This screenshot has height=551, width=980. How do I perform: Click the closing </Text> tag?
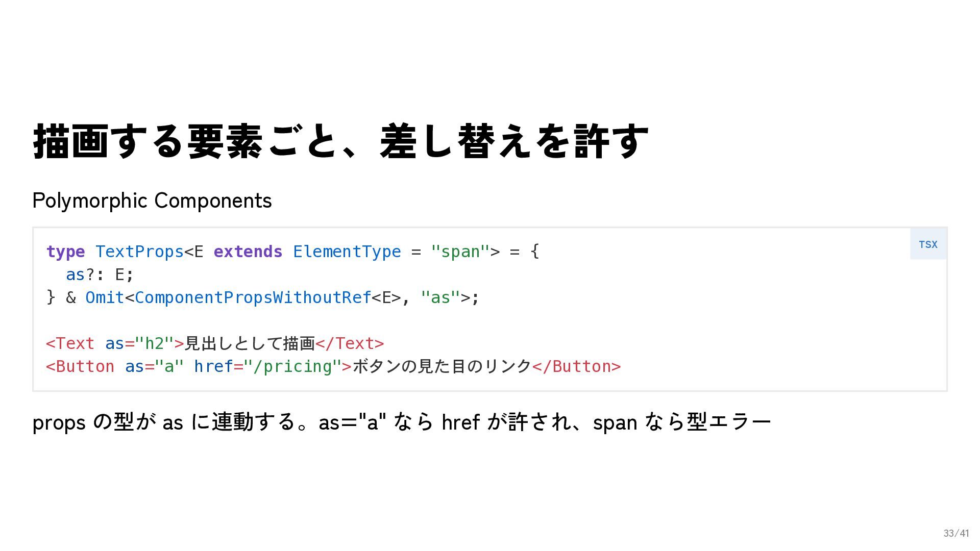tap(350, 343)
